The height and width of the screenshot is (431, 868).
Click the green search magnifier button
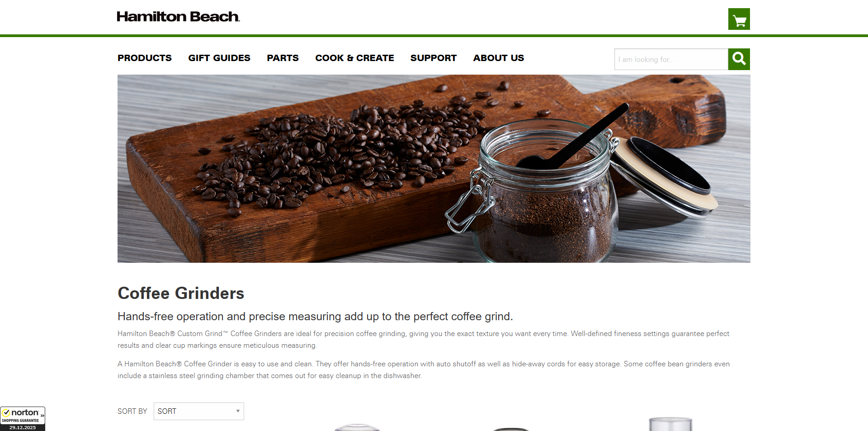click(x=739, y=59)
